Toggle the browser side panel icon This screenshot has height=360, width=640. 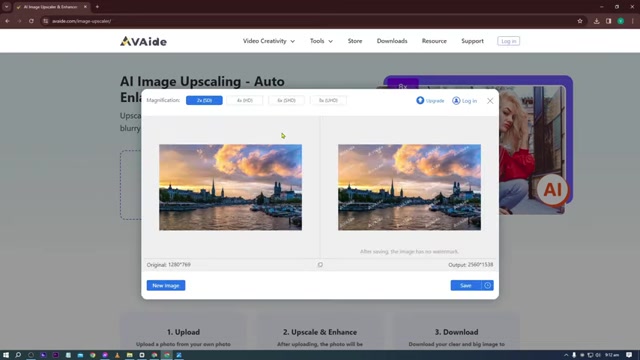pyautogui.click(x=608, y=21)
